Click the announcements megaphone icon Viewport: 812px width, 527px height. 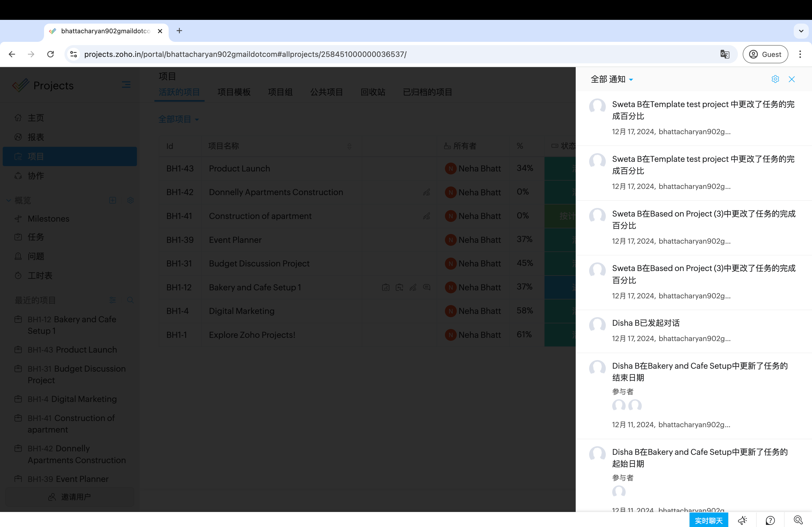(742, 520)
